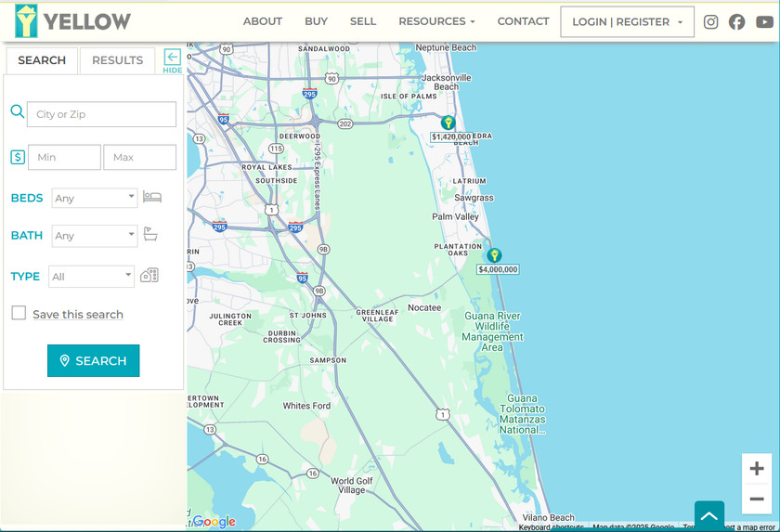Open the property Type dropdown
Image resolution: width=780 pixels, height=532 pixels.
[x=91, y=277]
